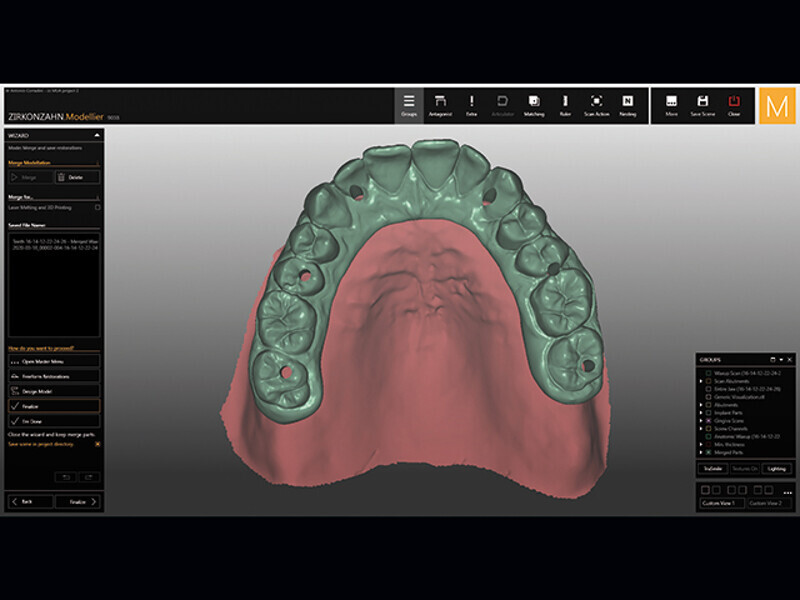Expand the Merged Parts group

700,453
